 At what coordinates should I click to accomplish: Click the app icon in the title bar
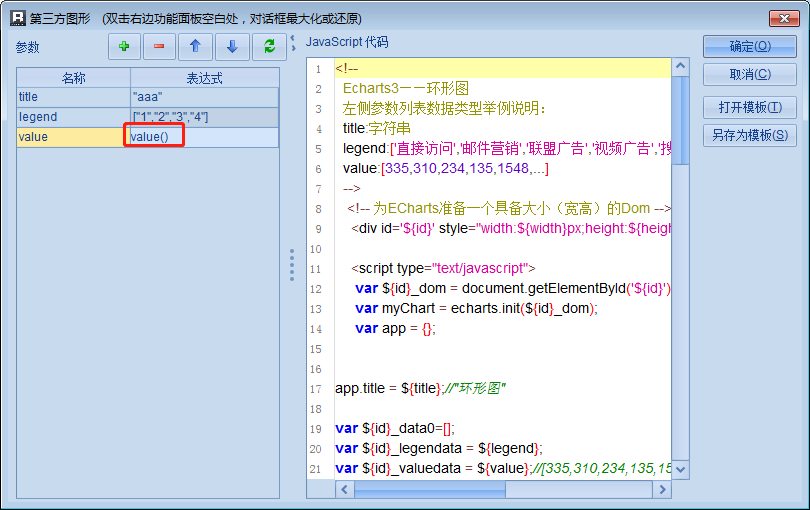(17, 18)
